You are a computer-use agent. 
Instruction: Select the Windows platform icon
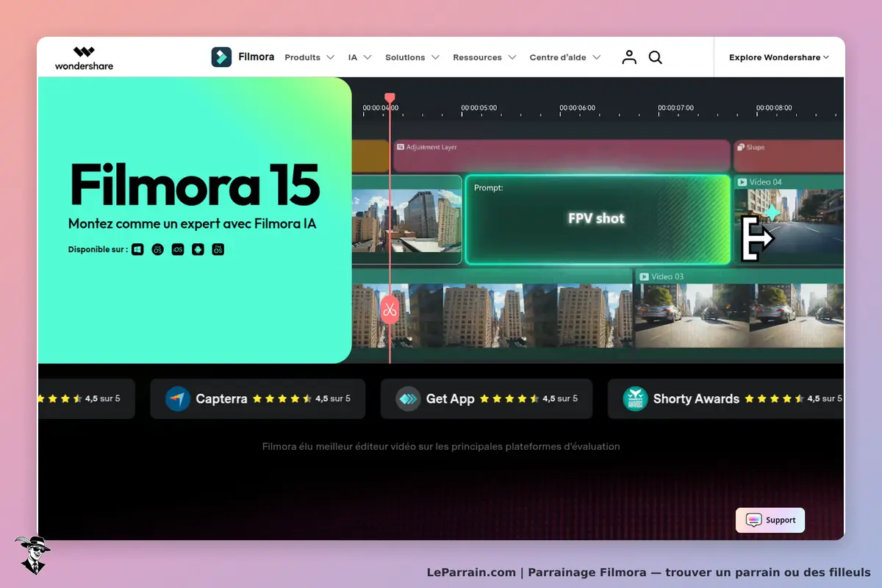pyautogui.click(x=137, y=250)
